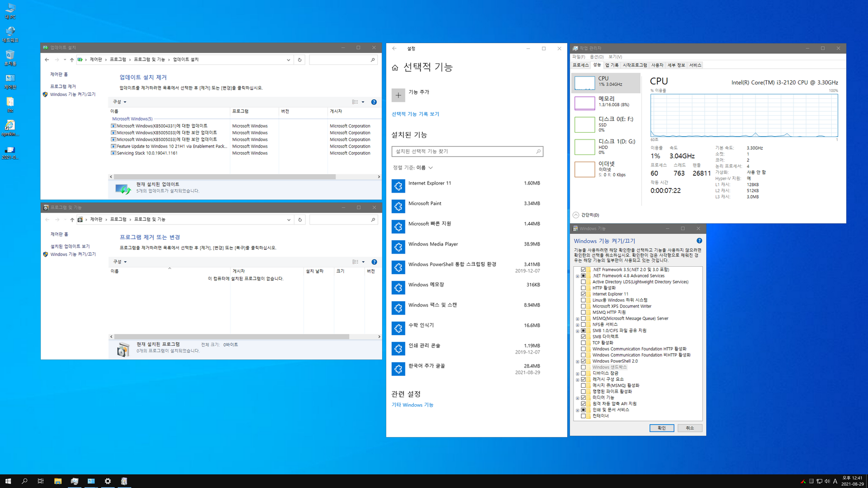
Task: Click up arrow in 업데이트 설치 navigation
Action: [x=72, y=60]
